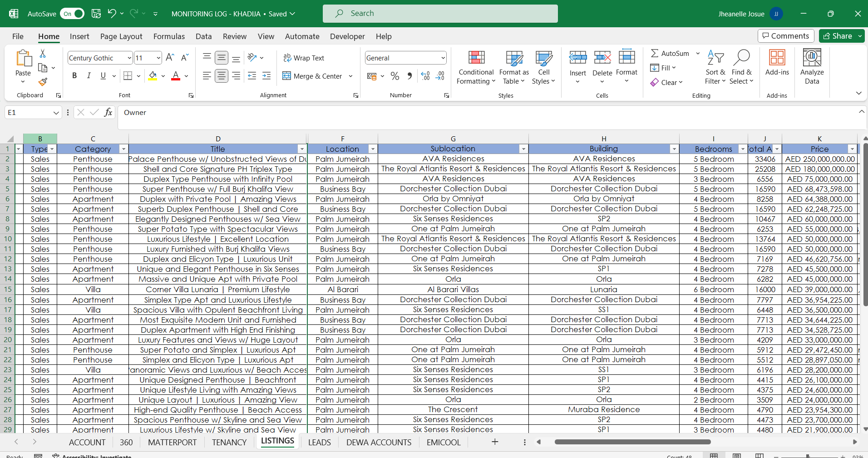Image resolution: width=868 pixels, height=458 pixels.
Task: Open the Page Layout tab
Action: tap(121, 36)
